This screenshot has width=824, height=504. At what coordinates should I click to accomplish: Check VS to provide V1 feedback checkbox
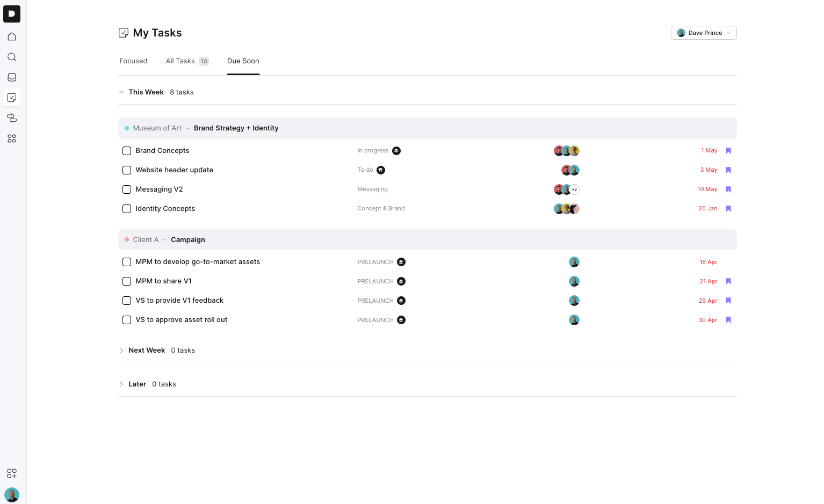(127, 301)
